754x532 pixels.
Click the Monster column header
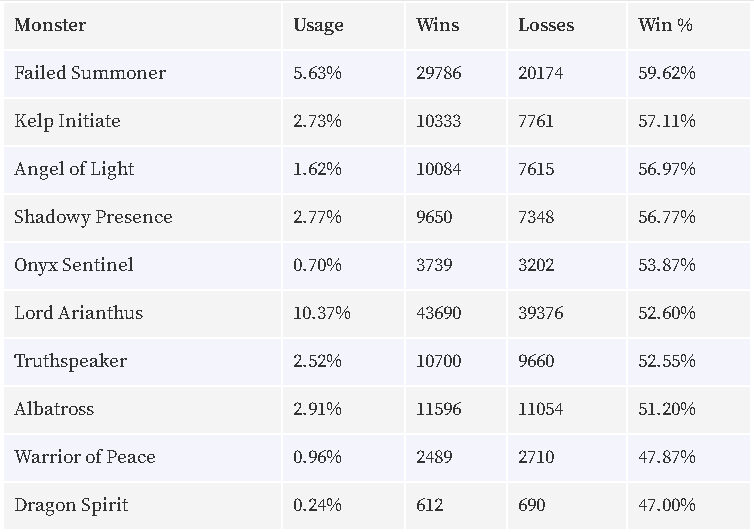[x=50, y=25]
